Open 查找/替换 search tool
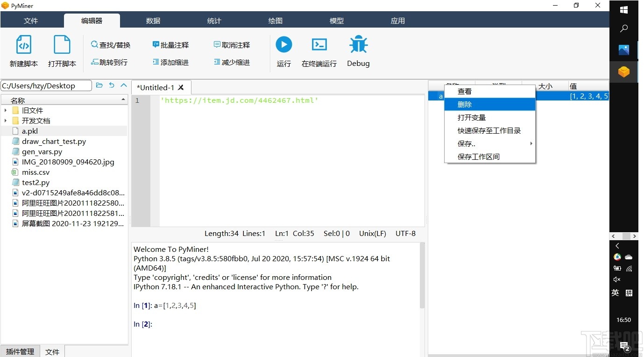 tap(111, 44)
